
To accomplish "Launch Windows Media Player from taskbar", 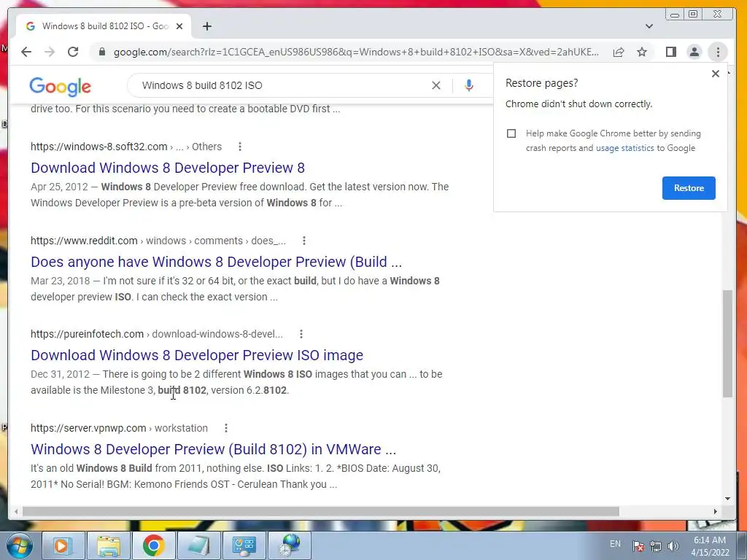I will pyautogui.click(x=63, y=545).
